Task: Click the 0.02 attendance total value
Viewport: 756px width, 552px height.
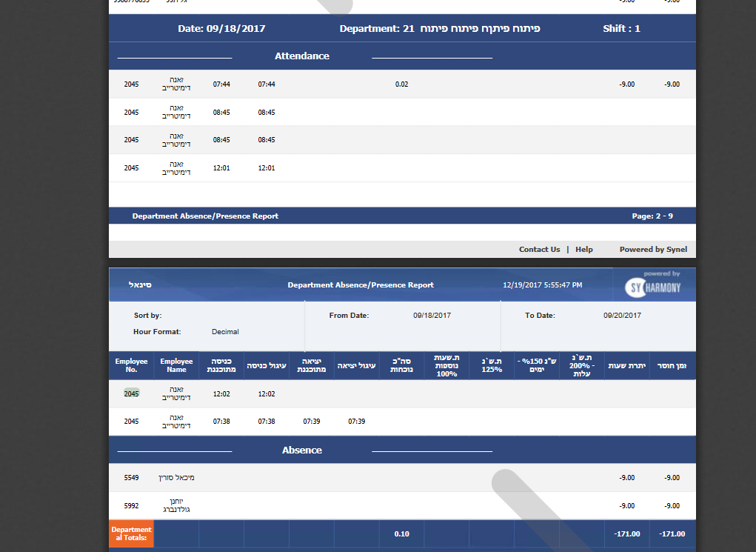Action: [x=401, y=84]
